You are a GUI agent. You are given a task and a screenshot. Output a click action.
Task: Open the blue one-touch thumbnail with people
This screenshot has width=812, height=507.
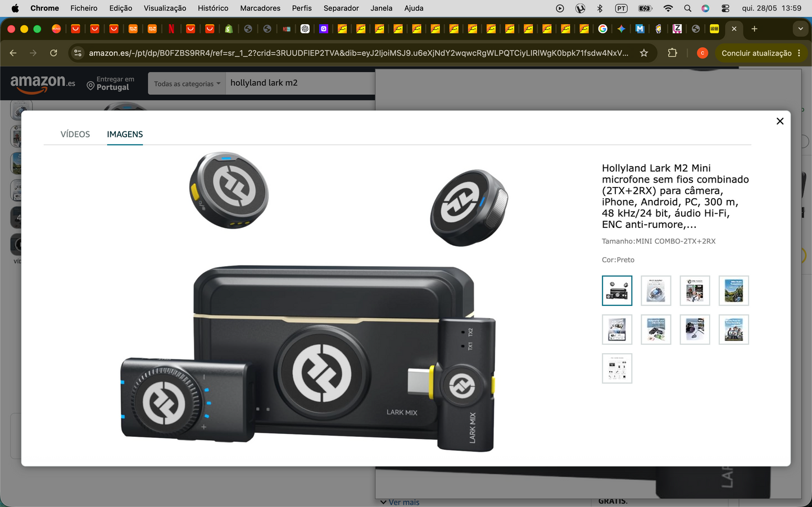695,290
